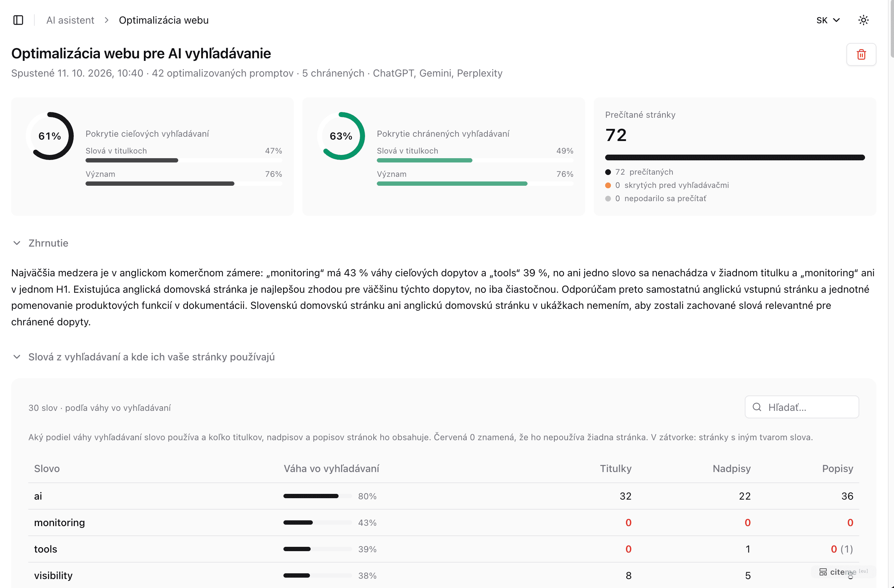Click the 43% weight bar for monitoring
The width and height of the screenshot is (894, 588).
pyautogui.click(x=317, y=523)
